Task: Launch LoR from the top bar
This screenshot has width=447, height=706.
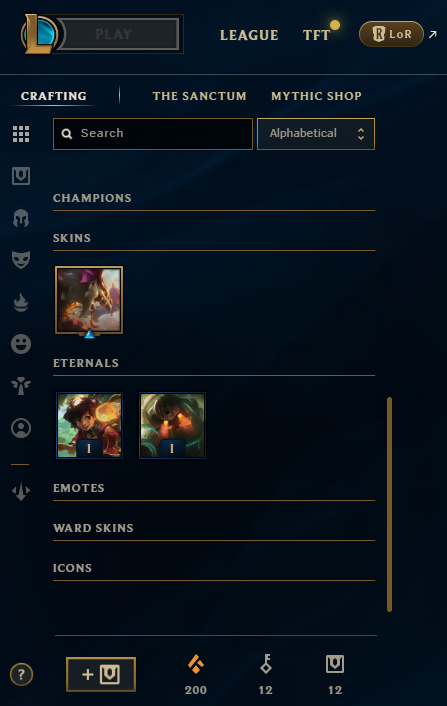Action: coord(391,34)
